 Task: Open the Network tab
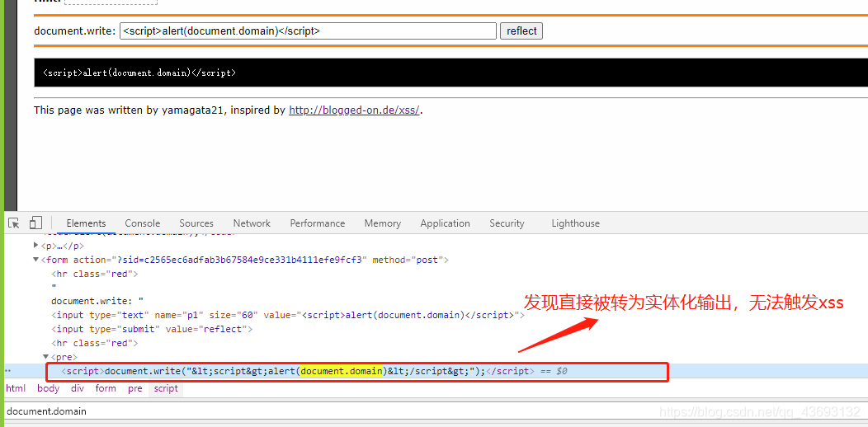(252, 223)
